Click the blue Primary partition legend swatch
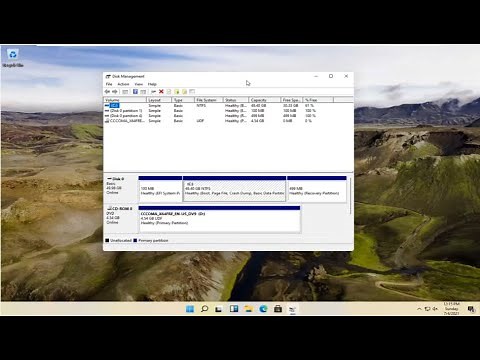 click(135, 240)
